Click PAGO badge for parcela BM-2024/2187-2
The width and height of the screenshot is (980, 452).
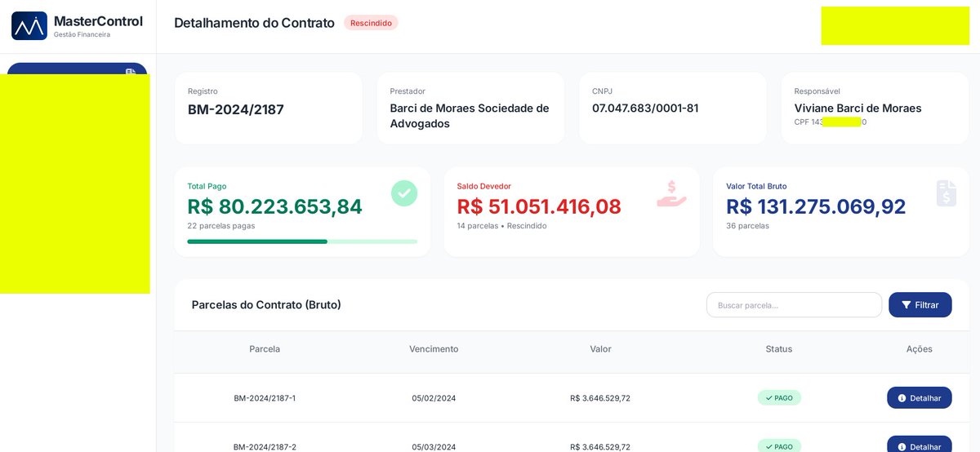(x=779, y=446)
